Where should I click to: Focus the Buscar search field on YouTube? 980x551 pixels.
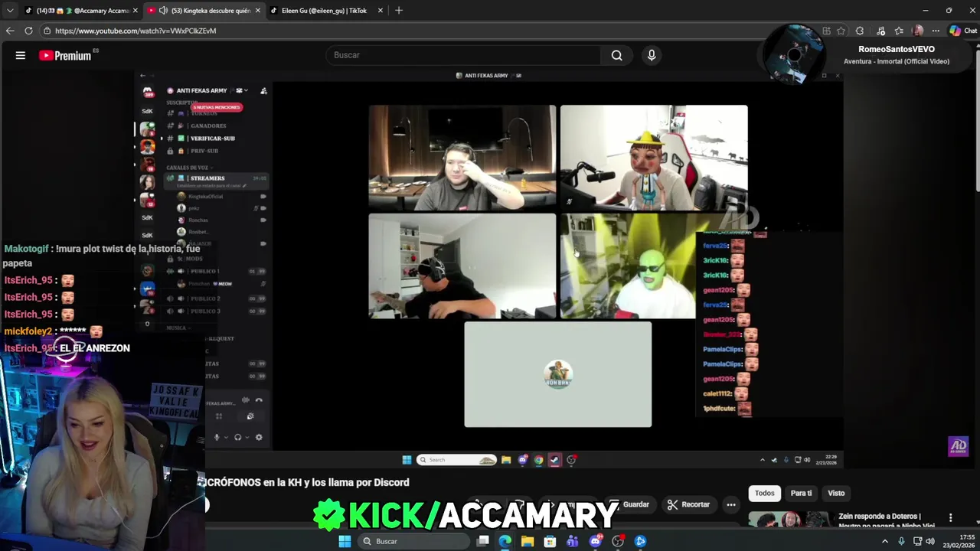[463, 55]
